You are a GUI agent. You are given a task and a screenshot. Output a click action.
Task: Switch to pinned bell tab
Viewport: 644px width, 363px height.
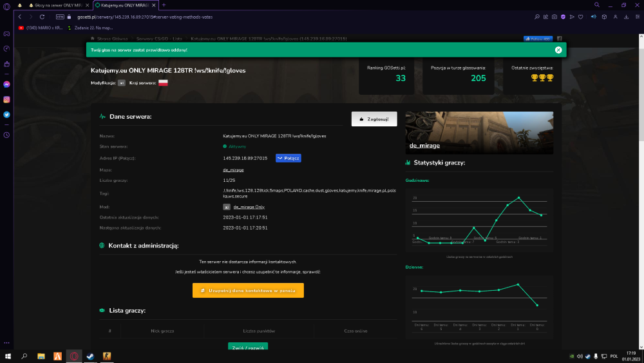(19, 5)
